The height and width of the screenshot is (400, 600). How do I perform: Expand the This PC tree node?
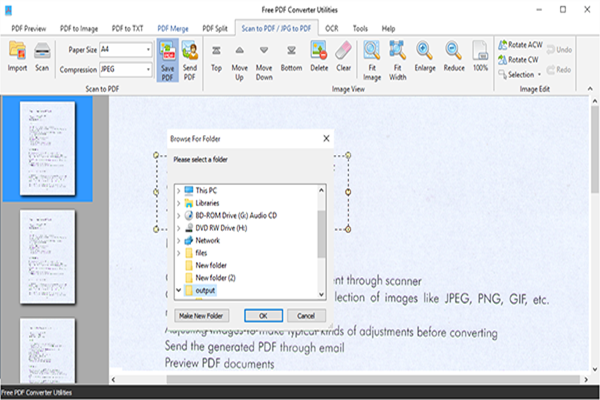pyautogui.click(x=179, y=190)
